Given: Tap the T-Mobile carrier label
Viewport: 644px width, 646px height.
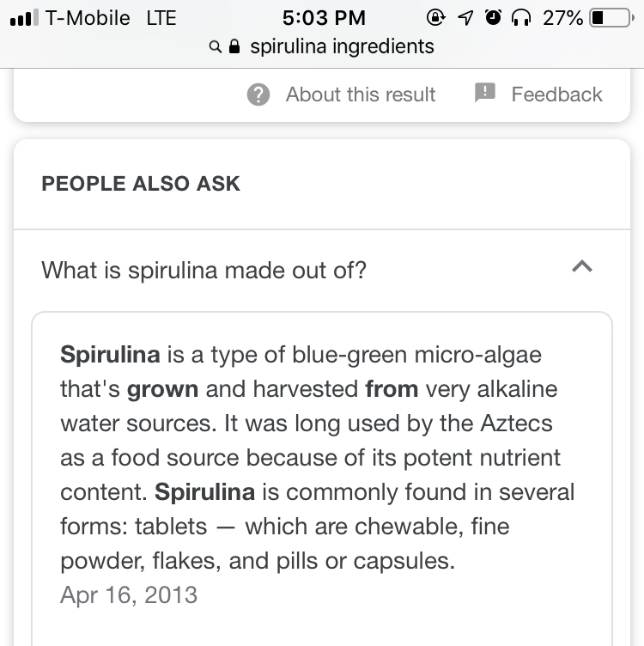Looking at the screenshot, I should click(87, 18).
